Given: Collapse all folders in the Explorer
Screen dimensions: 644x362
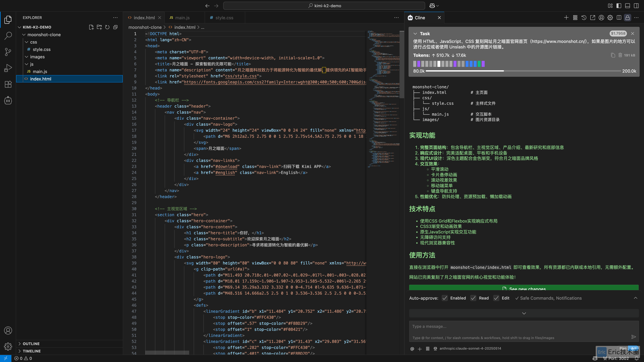Looking at the screenshot, I should click(x=115, y=27).
